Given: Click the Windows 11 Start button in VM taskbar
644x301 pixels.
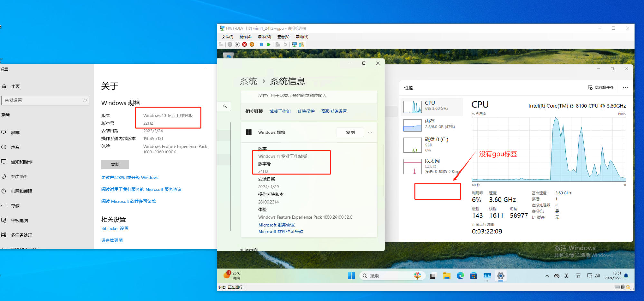Looking at the screenshot, I should pos(351,276).
